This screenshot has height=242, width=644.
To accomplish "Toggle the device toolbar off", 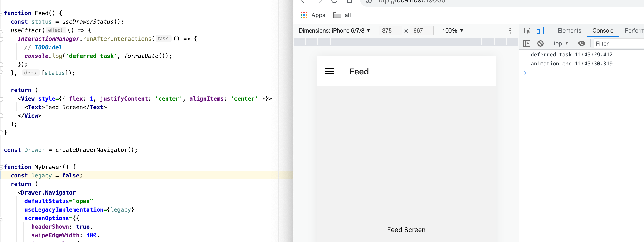I will pyautogui.click(x=540, y=30).
